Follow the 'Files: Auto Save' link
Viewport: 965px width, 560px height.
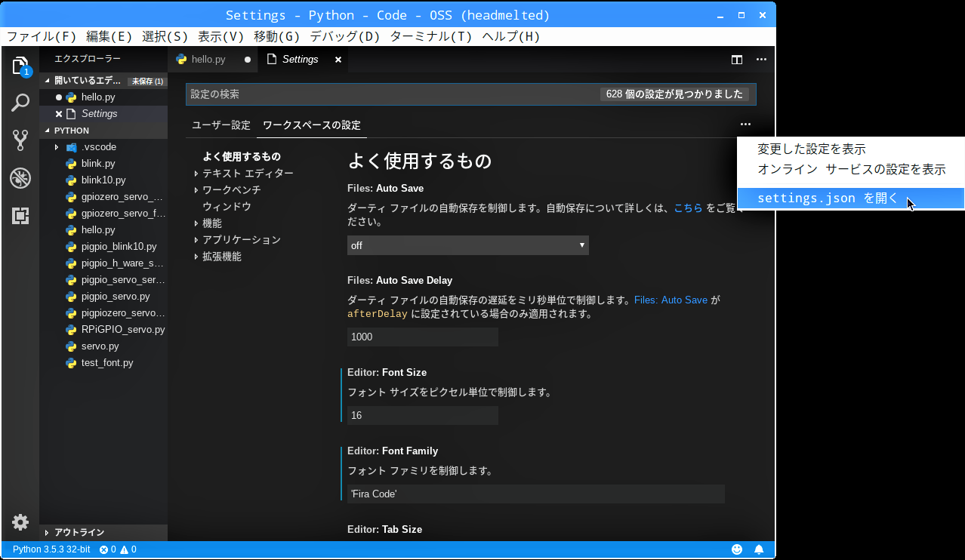pyautogui.click(x=671, y=300)
